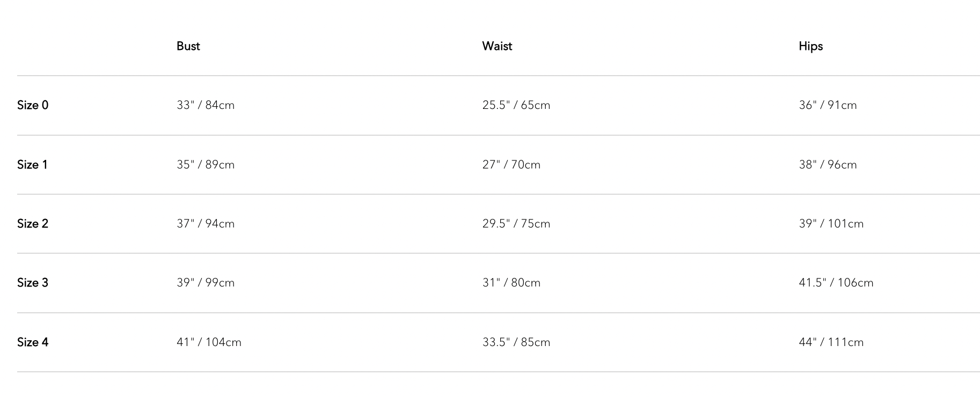Select the Size 2 row label
Image resolution: width=980 pixels, height=397 pixels.
pyautogui.click(x=33, y=224)
